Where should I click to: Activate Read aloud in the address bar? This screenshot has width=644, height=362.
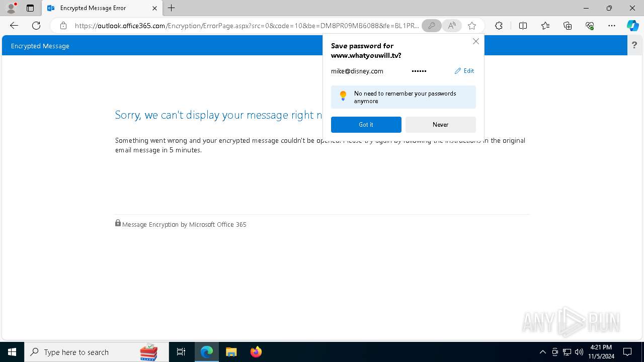pos(452,26)
